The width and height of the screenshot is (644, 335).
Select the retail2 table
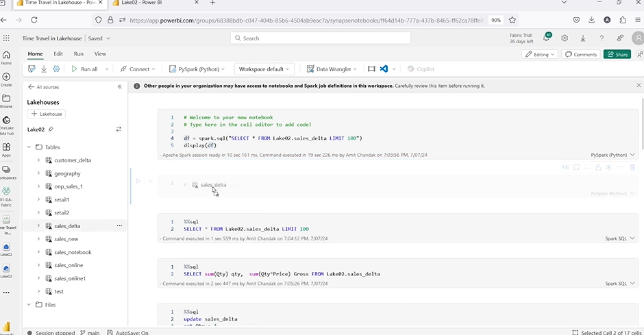tap(62, 212)
